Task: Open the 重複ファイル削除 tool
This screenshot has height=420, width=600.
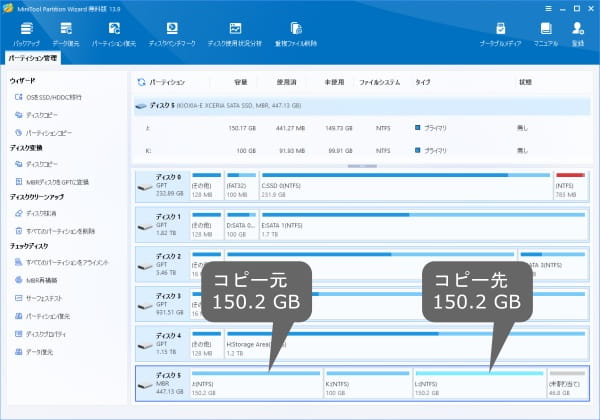Action: tap(296, 34)
